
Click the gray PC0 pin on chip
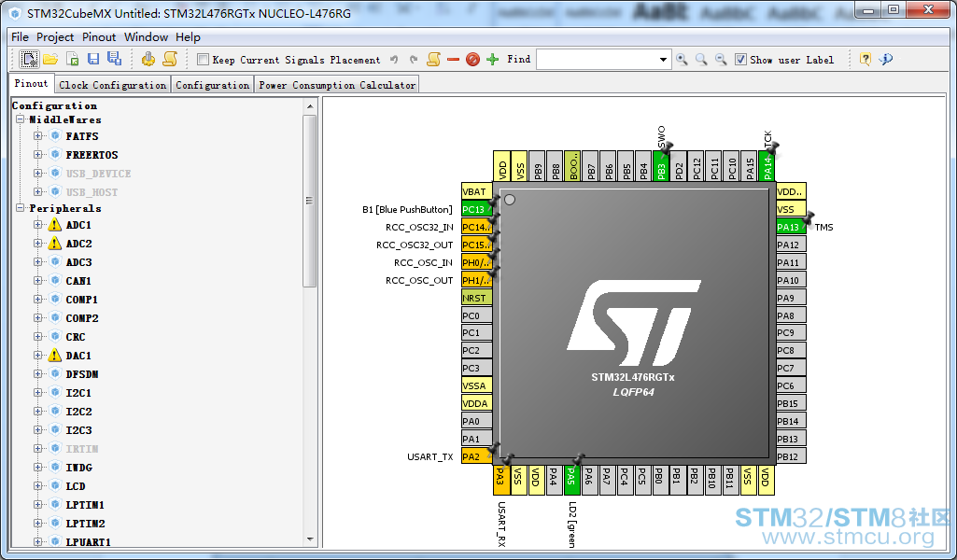click(477, 315)
